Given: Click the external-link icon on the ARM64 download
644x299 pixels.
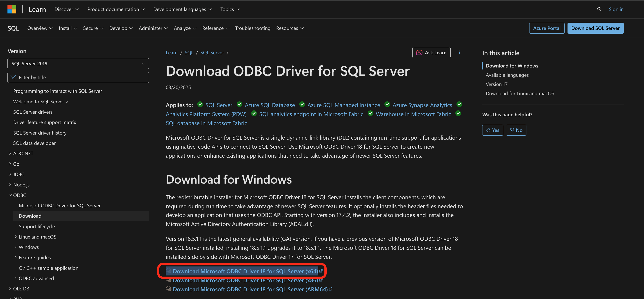Looking at the screenshot, I should point(331,289).
